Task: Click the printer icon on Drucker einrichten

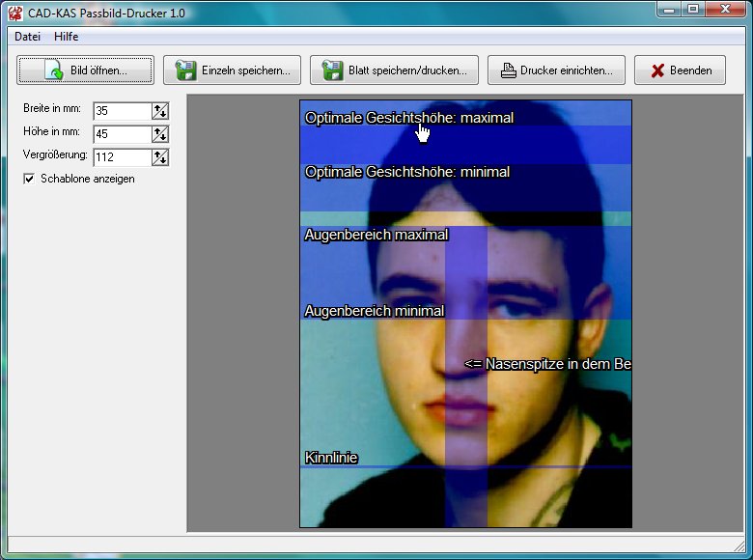Action: click(x=508, y=70)
